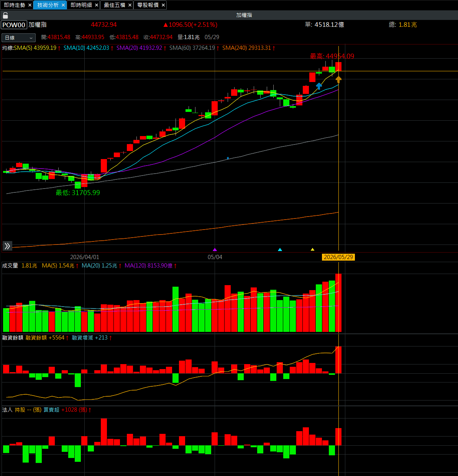
Task: Close the 技術分析 tab
Action: [63, 5]
